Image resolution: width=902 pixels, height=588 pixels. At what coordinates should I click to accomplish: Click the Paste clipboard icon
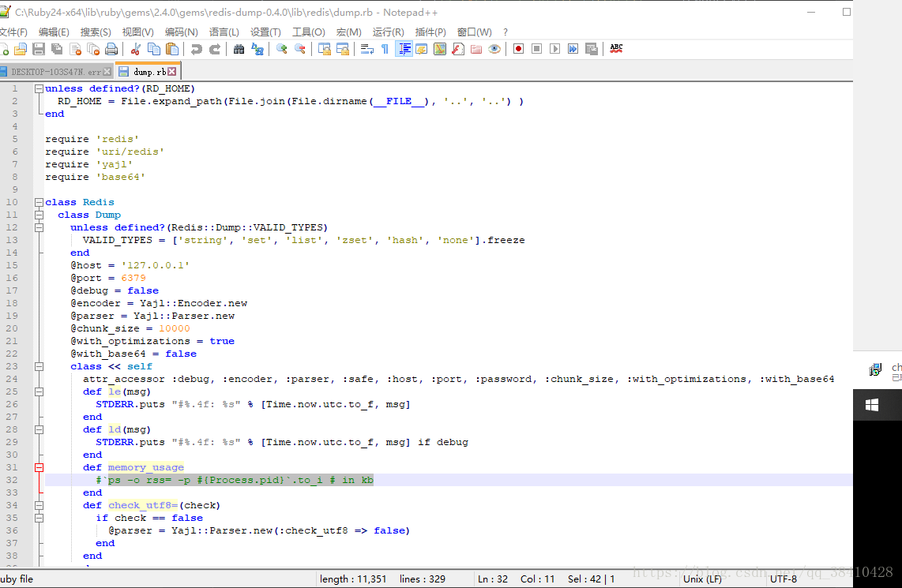[x=172, y=50]
